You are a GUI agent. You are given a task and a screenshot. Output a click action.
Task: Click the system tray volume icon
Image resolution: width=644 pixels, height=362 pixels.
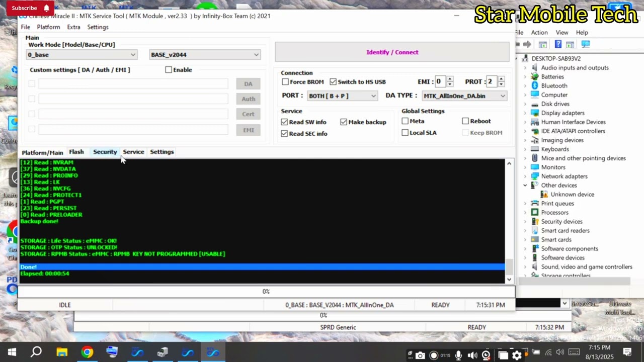[560, 352]
